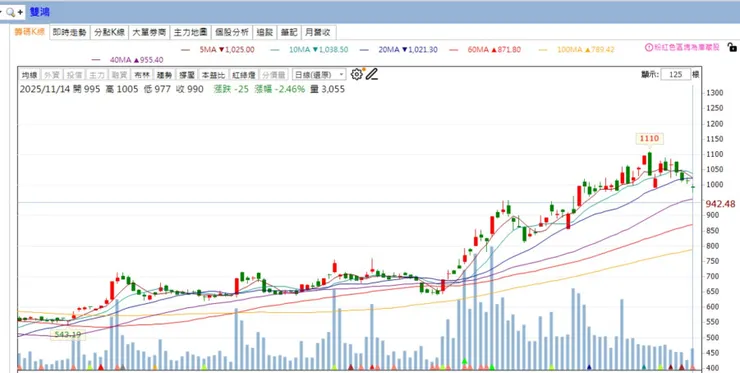740x373 pixels.
Task: Click the 40MA legend line swatch
Action: click(96, 60)
